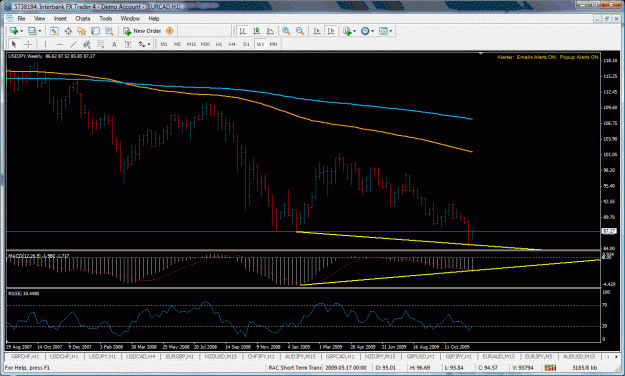Toggle the Data Window icon
This screenshot has width=625, height=376.
click(x=68, y=31)
